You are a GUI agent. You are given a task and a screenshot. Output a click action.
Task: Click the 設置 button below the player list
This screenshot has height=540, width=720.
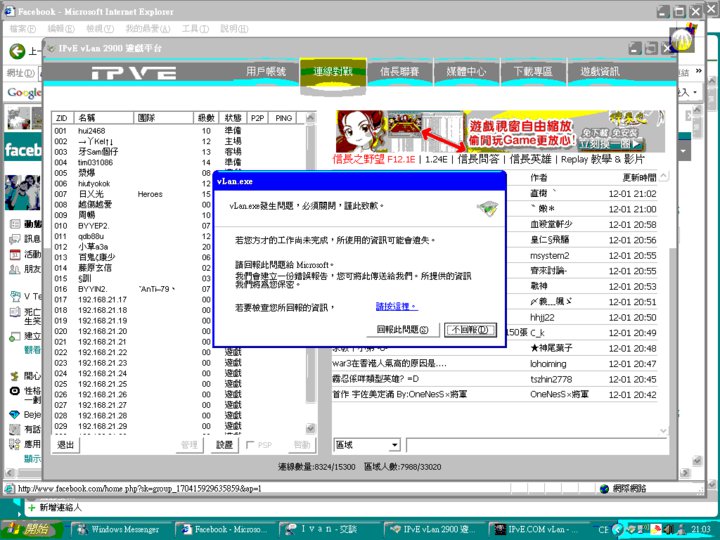tap(224, 444)
